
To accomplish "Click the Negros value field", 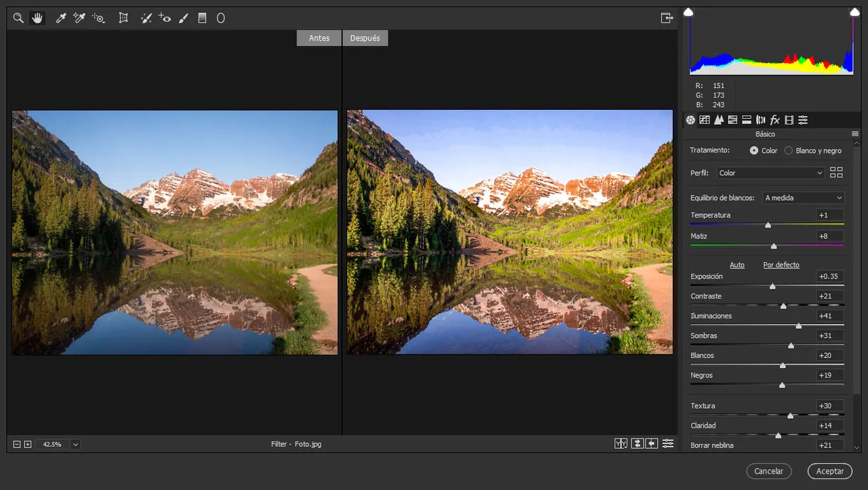I will click(830, 375).
